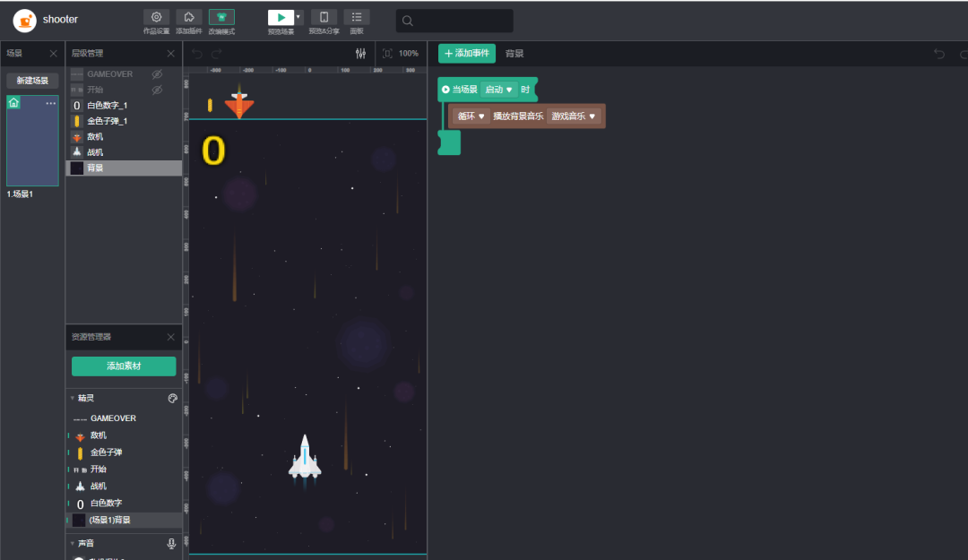This screenshot has height=560, width=968.
Task: Select 金色子弹 sprite in resource manager
Action: (x=124, y=452)
